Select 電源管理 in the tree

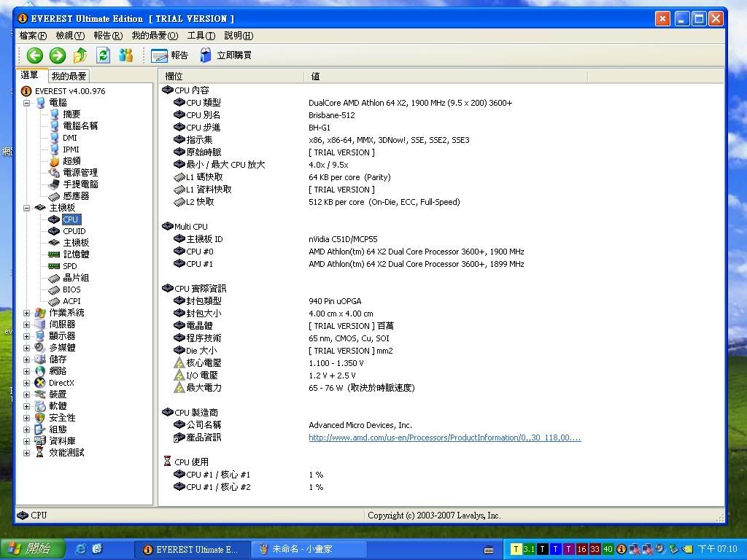tap(80, 173)
